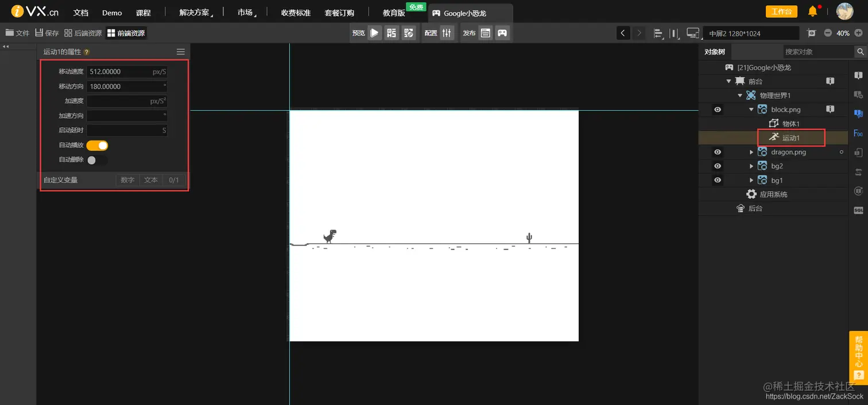Viewport: 868px width, 405px height.
Task: Click the object search magnifier icon
Action: [861, 52]
